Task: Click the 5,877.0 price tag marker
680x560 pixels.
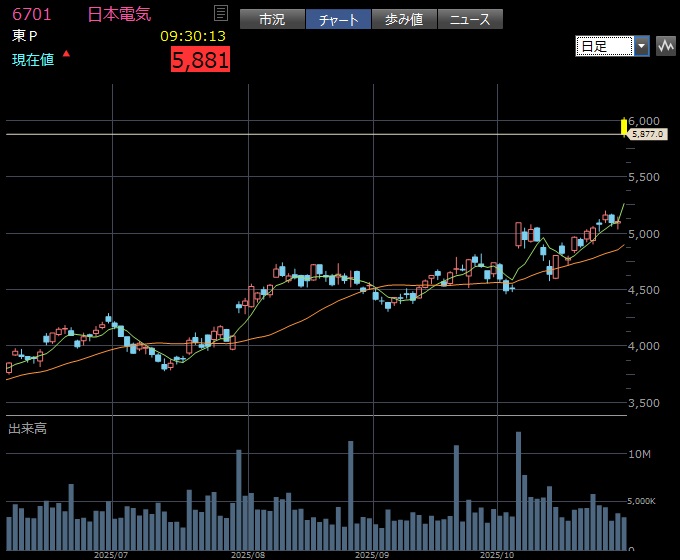Action: coord(648,134)
